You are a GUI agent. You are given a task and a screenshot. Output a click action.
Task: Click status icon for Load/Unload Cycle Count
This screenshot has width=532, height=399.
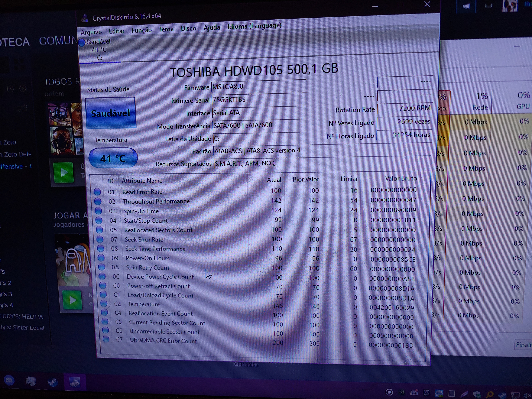(x=103, y=294)
